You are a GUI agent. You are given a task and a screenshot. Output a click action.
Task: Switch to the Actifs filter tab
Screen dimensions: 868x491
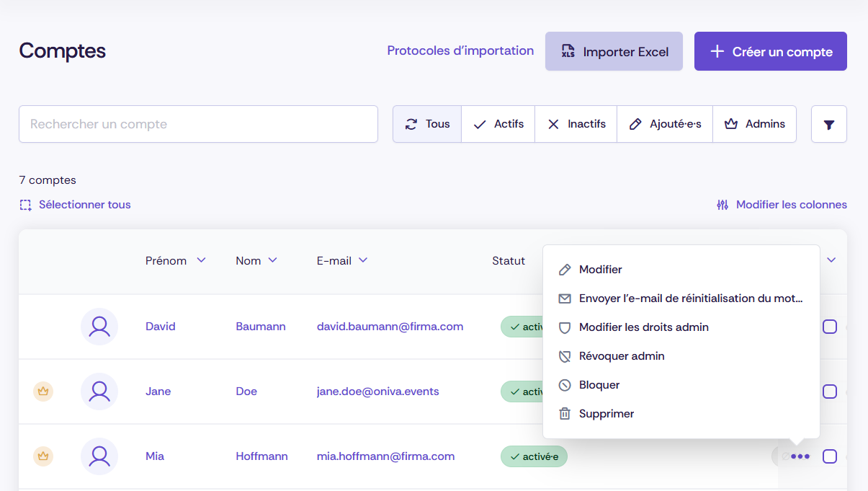[x=498, y=124]
